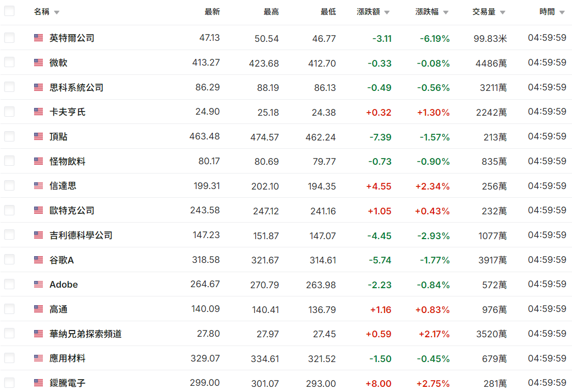Tick the select-all checkbox in the header
Viewport: 572px width, 392px height.
tap(9, 11)
